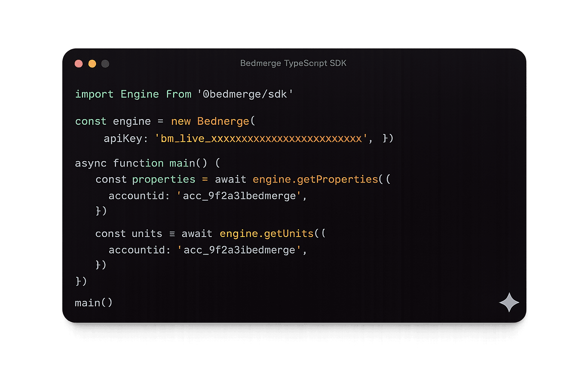Select the const properties variable name

163,179
